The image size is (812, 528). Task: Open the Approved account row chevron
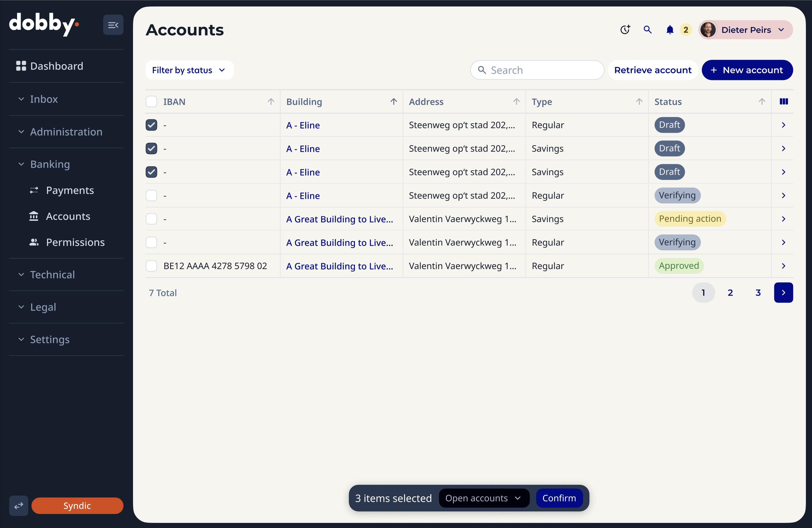pyautogui.click(x=783, y=266)
